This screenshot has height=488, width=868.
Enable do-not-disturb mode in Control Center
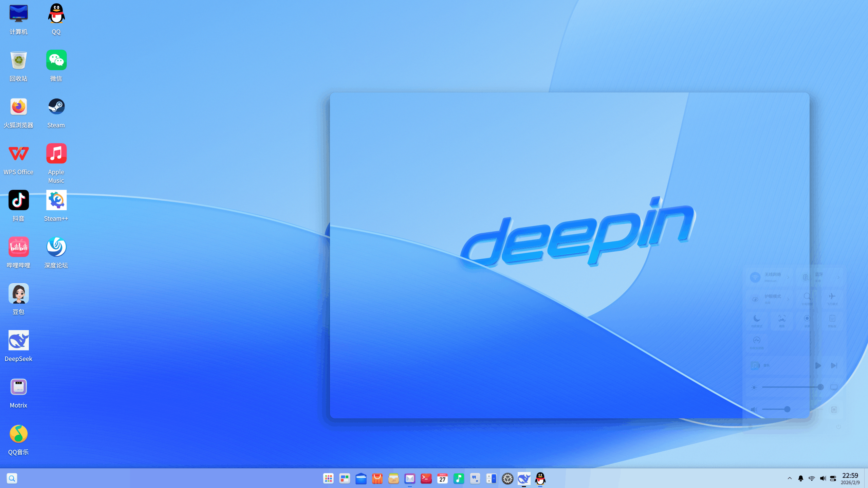point(757,319)
